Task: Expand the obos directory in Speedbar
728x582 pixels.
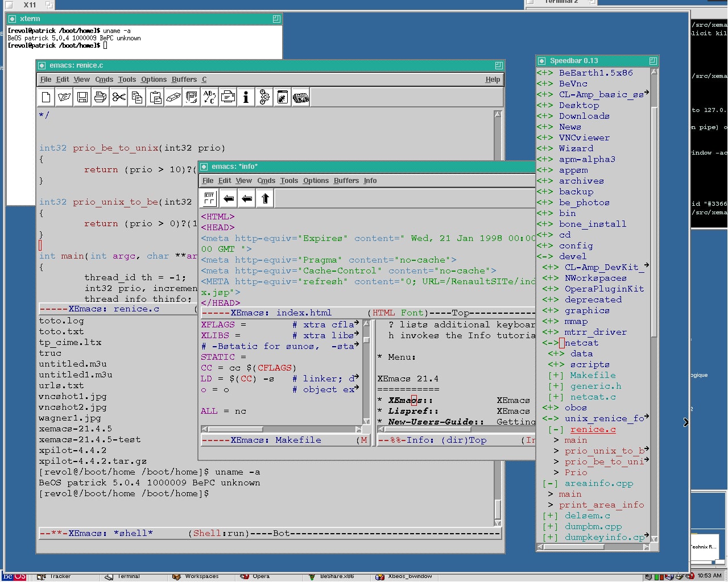Action: click(x=550, y=408)
